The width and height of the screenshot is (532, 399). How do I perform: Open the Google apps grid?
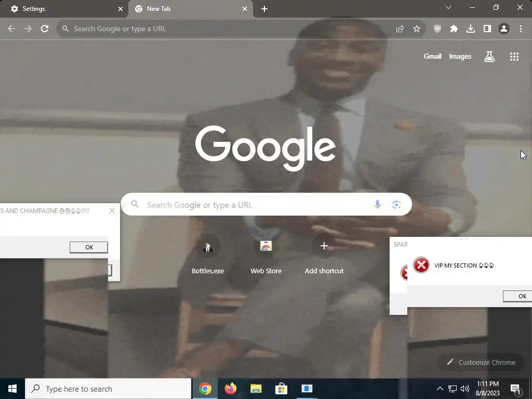pos(514,56)
